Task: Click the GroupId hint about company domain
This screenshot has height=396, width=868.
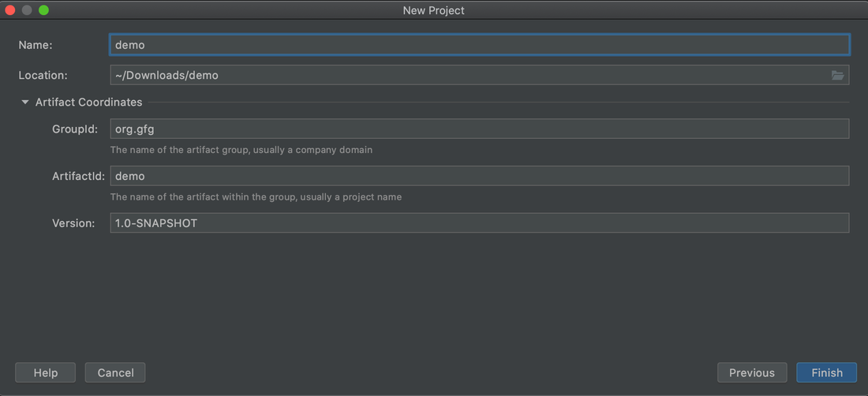Action: click(x=241, y=150)
